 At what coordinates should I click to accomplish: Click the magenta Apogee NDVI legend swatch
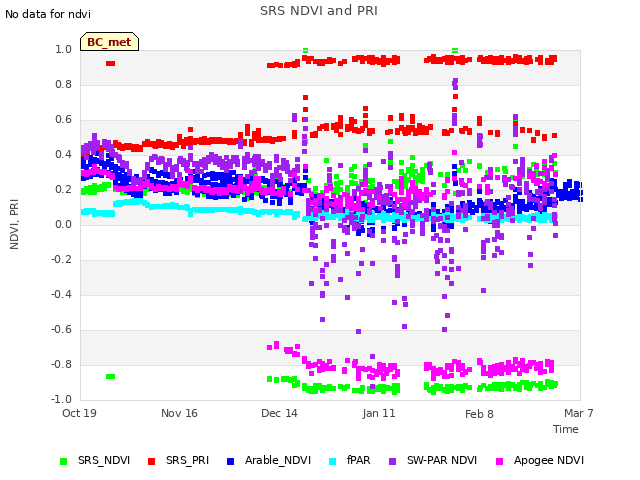pos(500,462)
